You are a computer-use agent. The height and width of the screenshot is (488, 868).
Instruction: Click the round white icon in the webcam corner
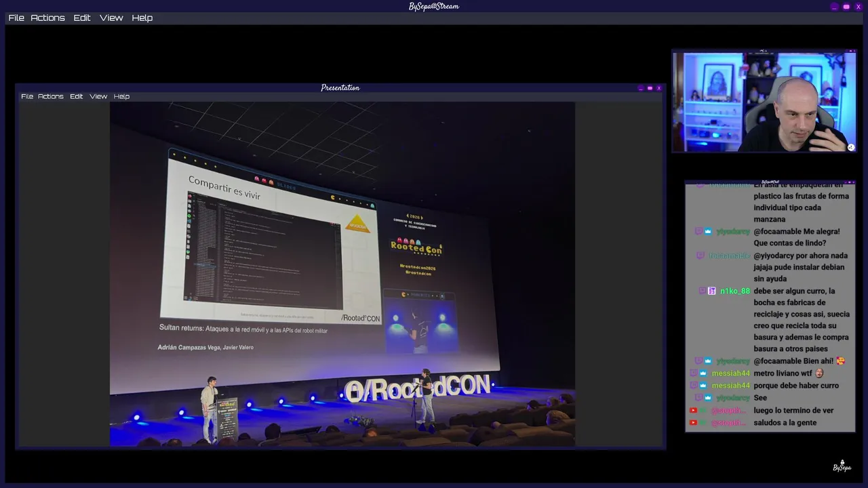coord(851,147)
